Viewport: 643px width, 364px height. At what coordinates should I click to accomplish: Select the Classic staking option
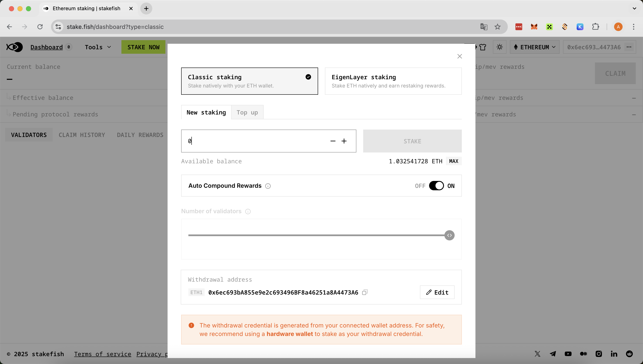(x=250, y=81)
